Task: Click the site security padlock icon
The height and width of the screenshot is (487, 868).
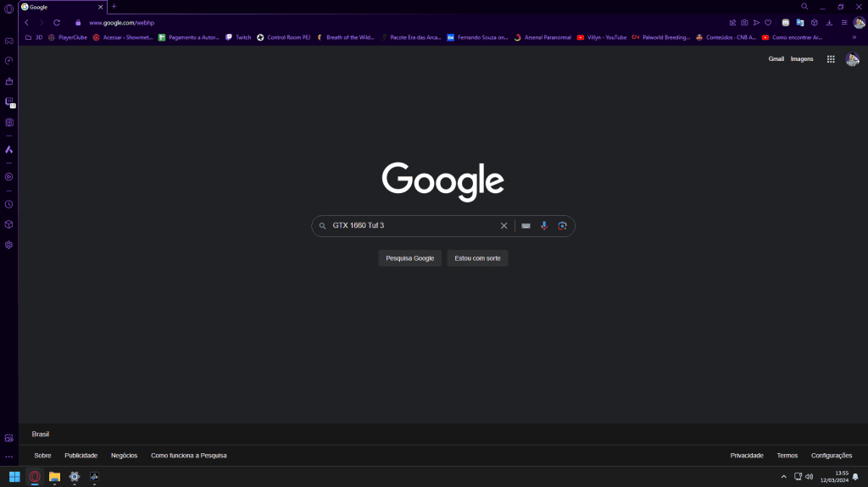Action: pos(78,23)
